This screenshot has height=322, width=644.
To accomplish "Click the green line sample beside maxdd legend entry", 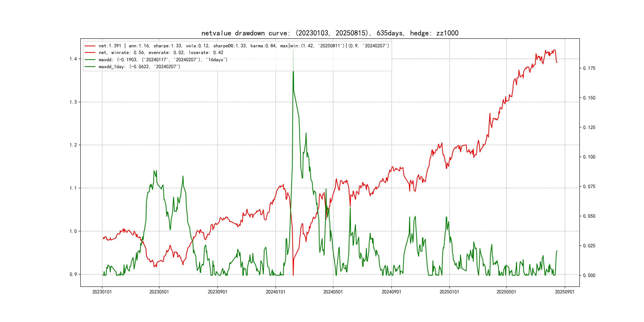I will click(90, 59).
